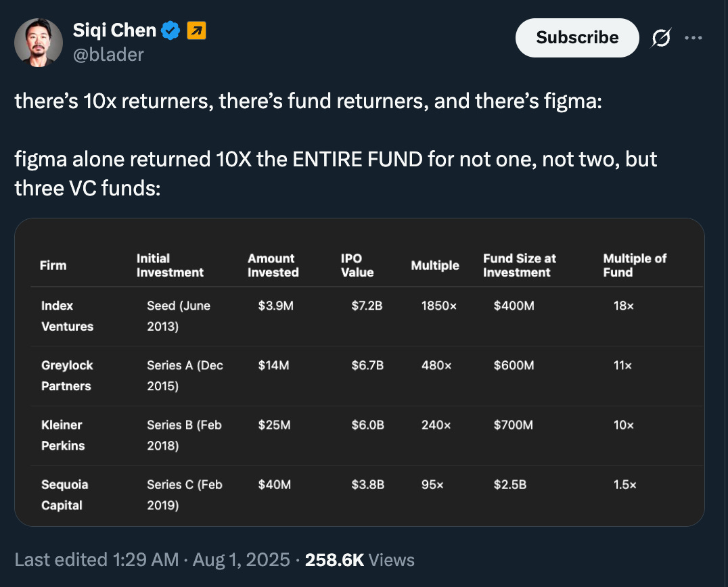
Task: Click the Sequoia Capital row label
Action: [x=65, y=494]
